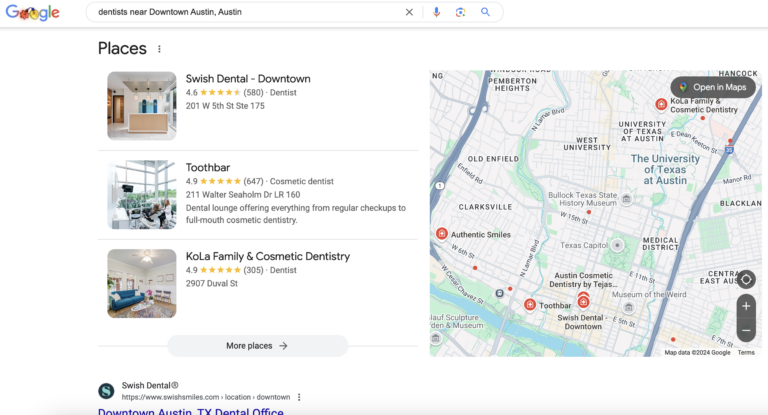Click the blue search magnifier icon

(x=485, y=12)
